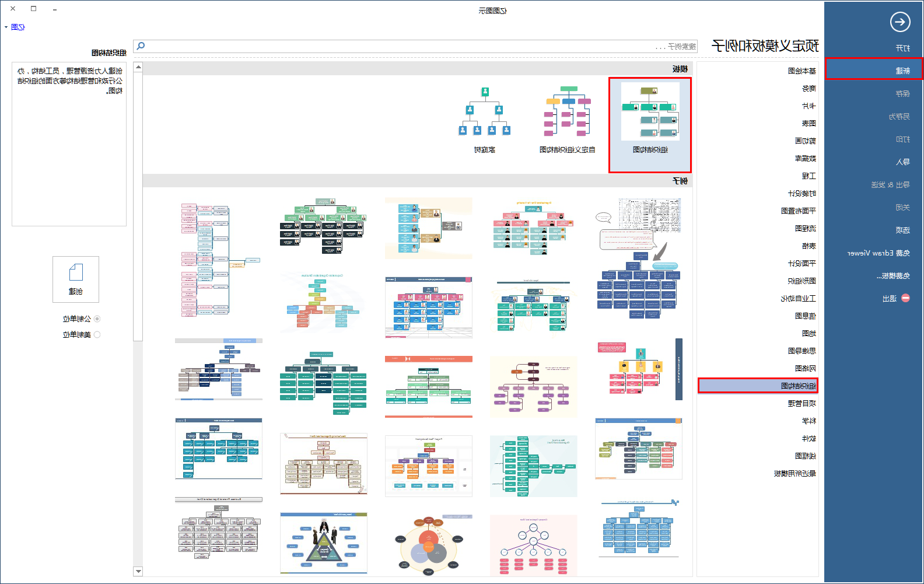Open the overlapping circles example thumbnail

(x=429, y=545)
